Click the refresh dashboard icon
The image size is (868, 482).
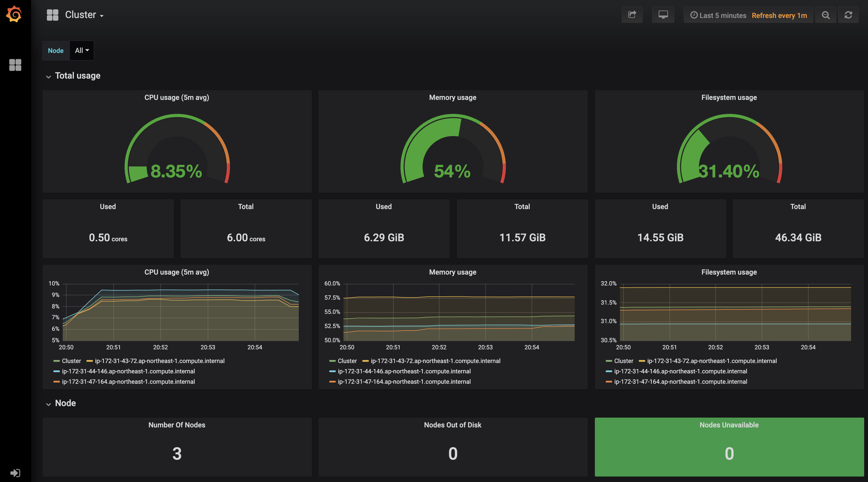(848, 15)
